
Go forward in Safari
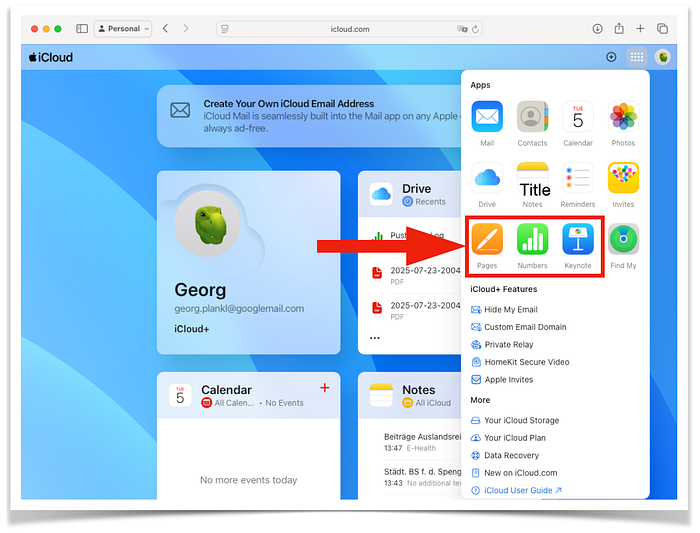tap(186, 29)
